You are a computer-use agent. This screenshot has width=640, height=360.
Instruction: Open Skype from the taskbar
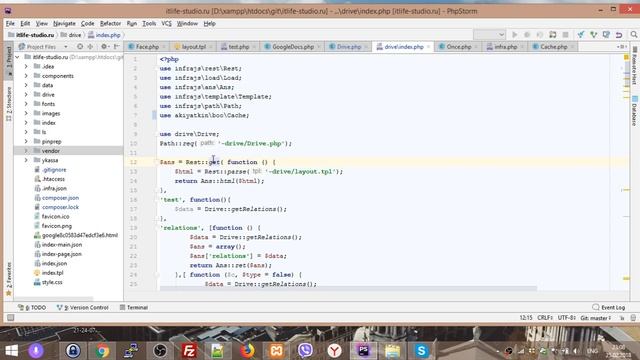[x=421, y=351]
